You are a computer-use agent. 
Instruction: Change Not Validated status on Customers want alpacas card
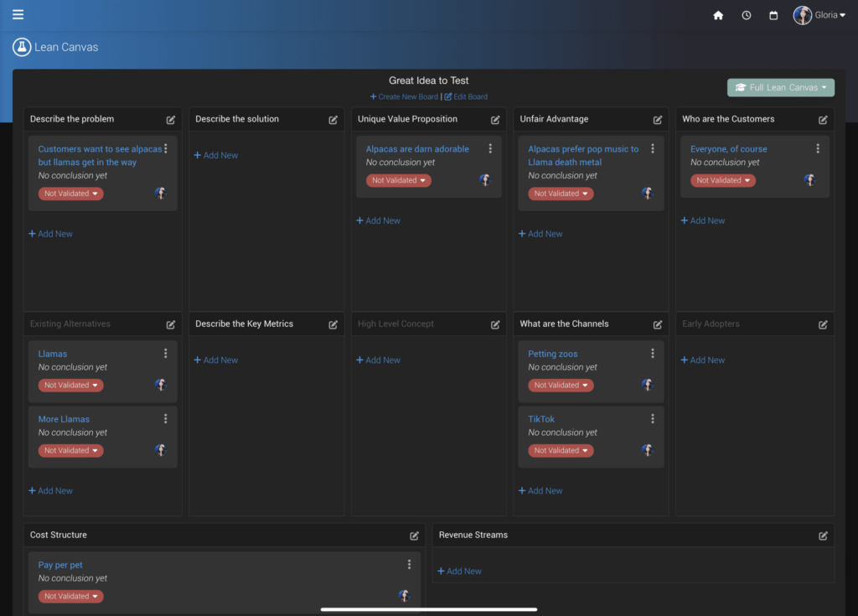[x=70, y=194]
